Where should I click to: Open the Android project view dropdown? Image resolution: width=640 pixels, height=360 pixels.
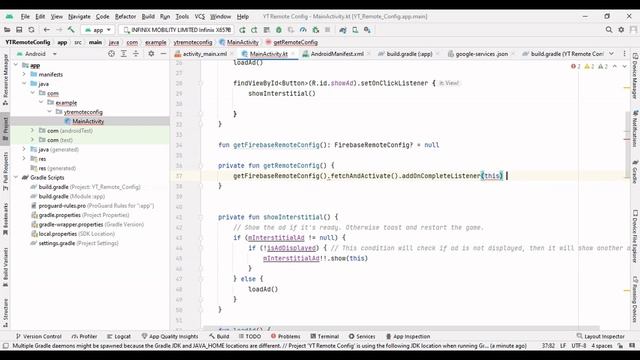(36, 54)
